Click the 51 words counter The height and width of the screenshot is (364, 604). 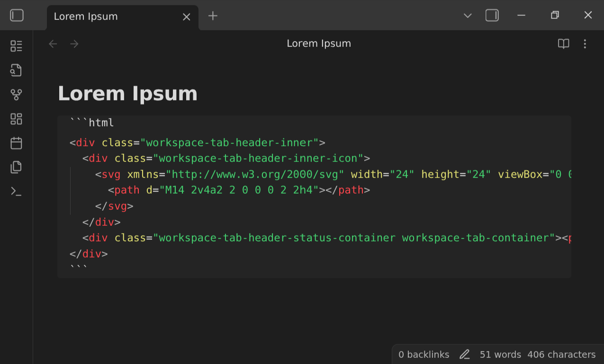500,354
